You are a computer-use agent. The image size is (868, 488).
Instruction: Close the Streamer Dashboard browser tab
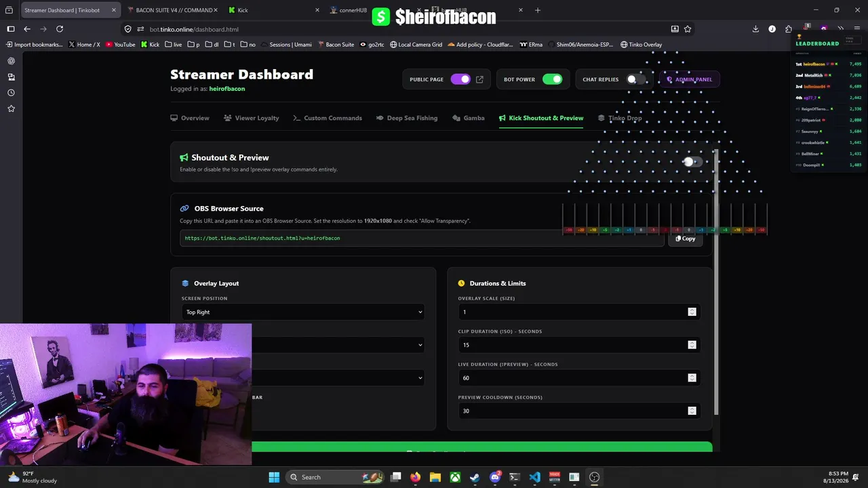(113, 10)
